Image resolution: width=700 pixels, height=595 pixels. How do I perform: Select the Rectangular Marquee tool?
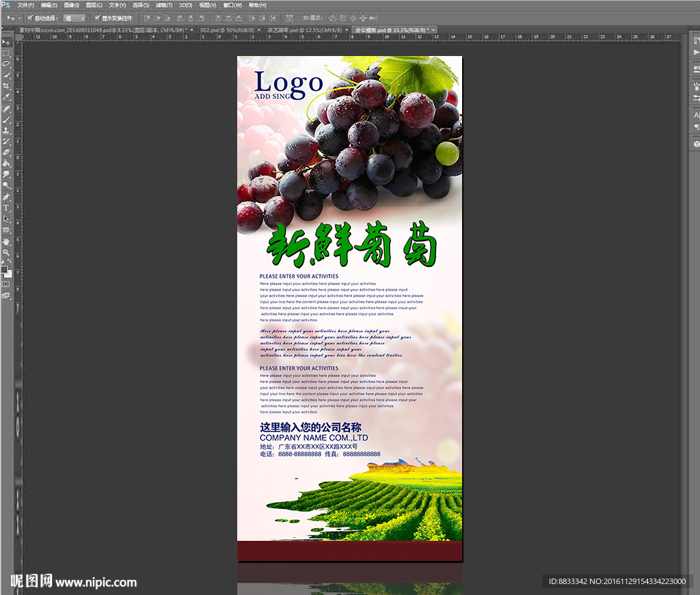pyautogui.click(x=5, y=53)
